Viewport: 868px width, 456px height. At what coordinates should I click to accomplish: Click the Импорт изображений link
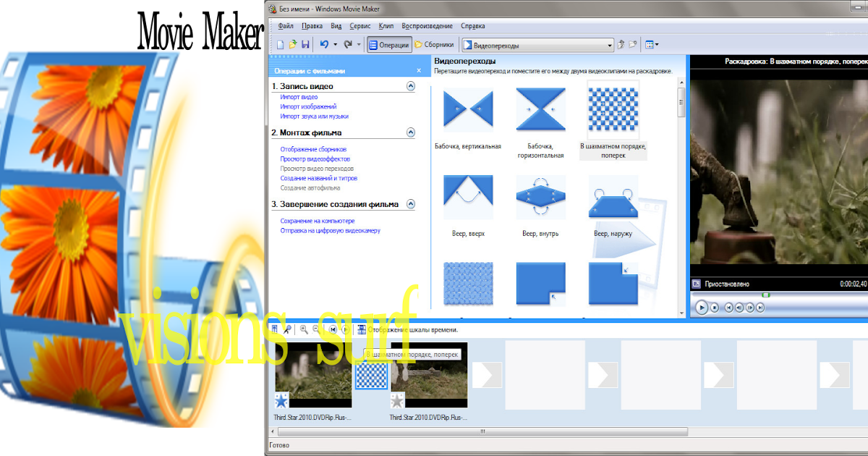(308, 106)
